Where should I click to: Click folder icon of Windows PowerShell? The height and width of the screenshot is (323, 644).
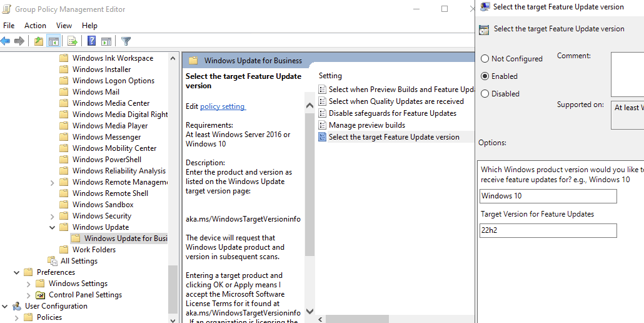(x=64, y=160)
